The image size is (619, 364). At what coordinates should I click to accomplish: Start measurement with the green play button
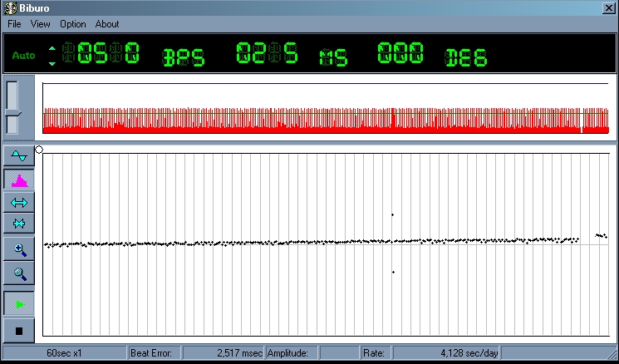20,304
